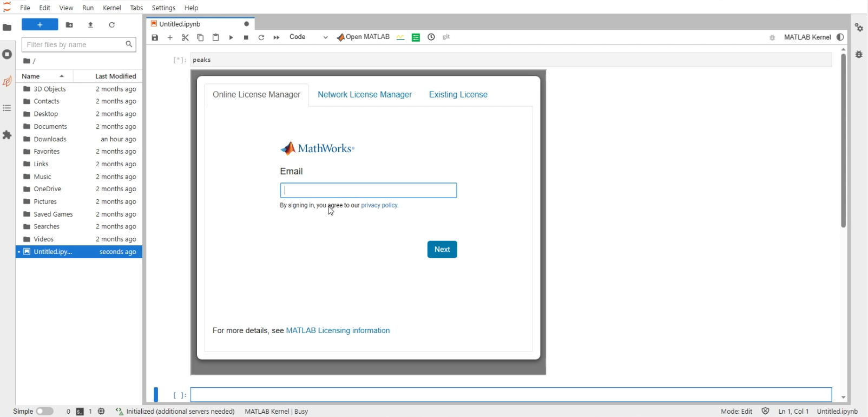Close Untitled.ipynb tab via unsaved dot
The width and height of the screenshot is (868, 417).
point(247,24)
